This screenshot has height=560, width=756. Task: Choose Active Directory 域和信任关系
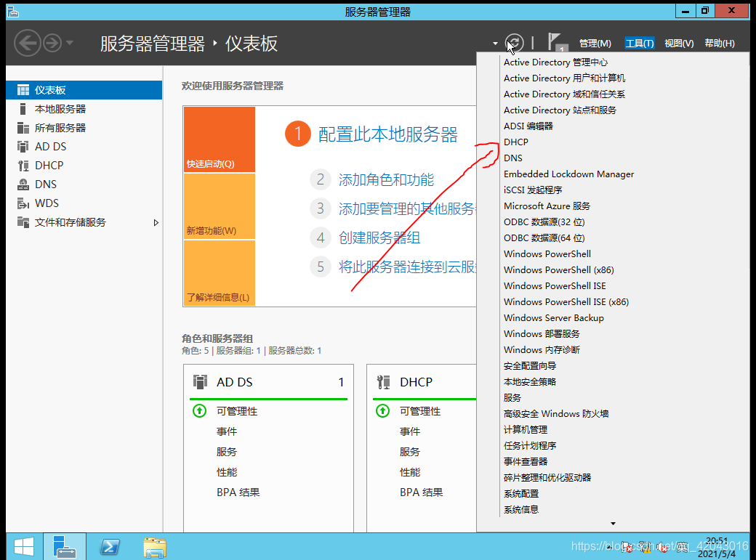coord(565,94)
